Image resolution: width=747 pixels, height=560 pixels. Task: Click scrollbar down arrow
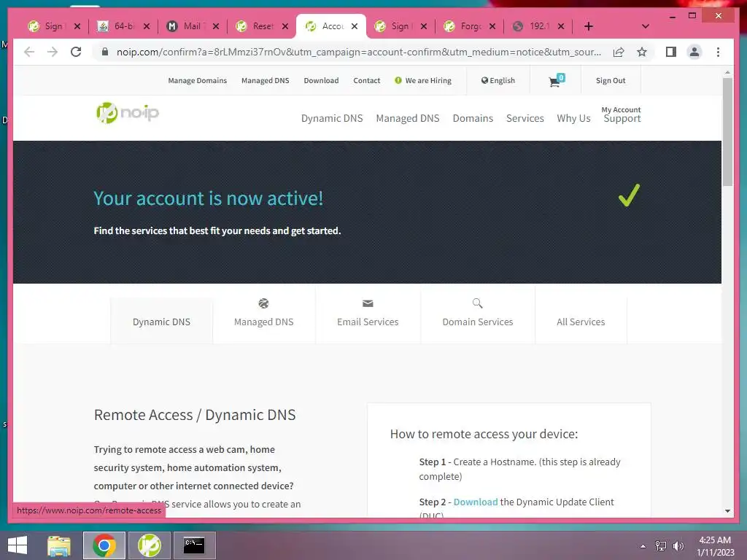click(727, 511)
